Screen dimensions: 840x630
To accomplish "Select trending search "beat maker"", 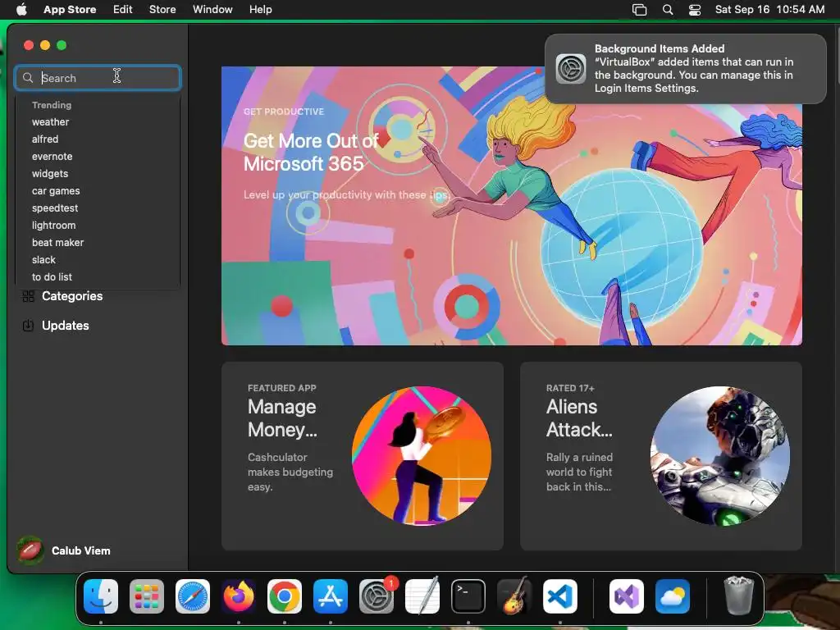I will 58,243.
